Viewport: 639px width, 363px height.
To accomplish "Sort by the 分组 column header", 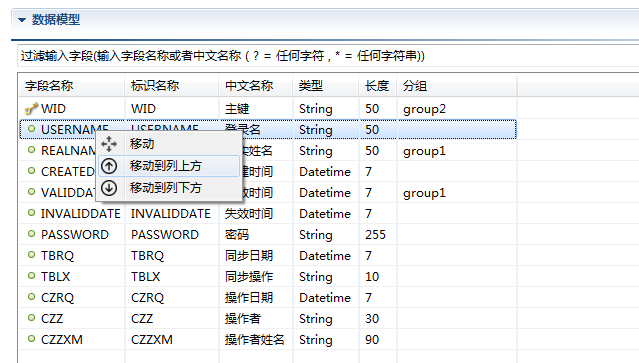I will (x=457, y=86).
